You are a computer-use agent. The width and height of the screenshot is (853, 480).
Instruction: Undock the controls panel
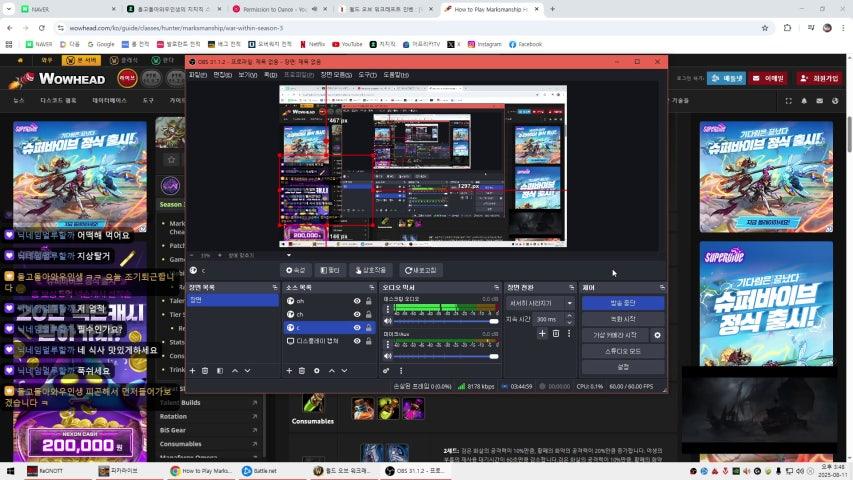click(x=662, y=287)
